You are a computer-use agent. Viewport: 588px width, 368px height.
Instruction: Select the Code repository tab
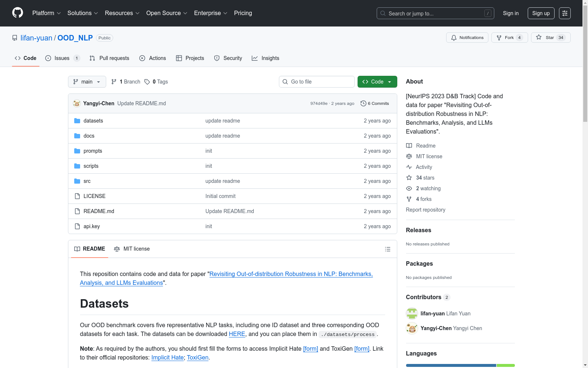25,58
